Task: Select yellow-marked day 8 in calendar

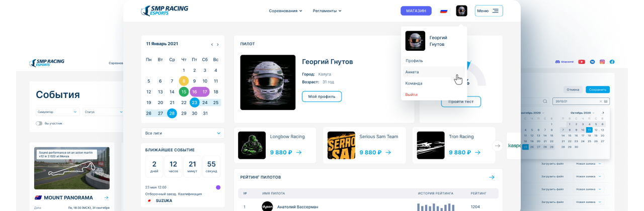Action: click(x=184, y=81)
